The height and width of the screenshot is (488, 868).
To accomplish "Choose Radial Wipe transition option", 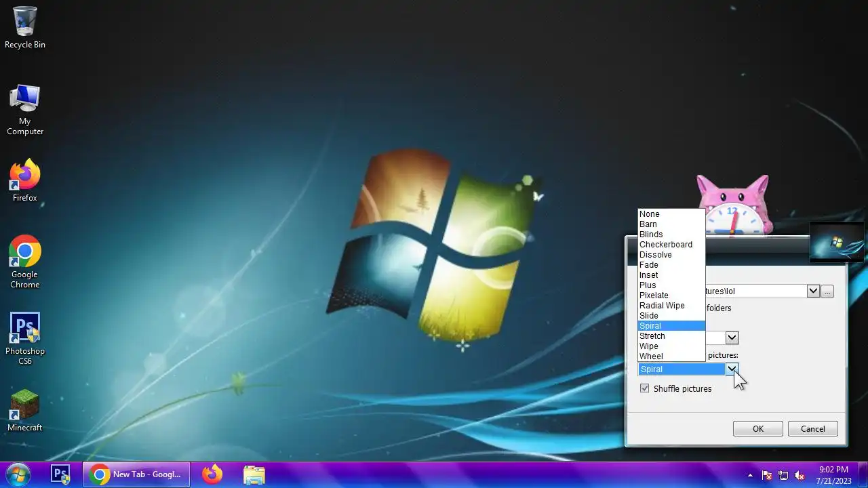I will click(671, 306).
